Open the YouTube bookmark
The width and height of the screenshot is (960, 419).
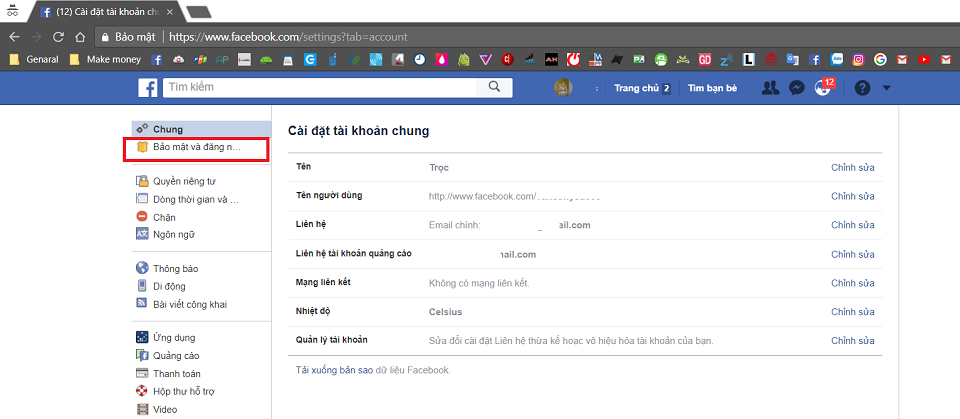coord(924,59)
